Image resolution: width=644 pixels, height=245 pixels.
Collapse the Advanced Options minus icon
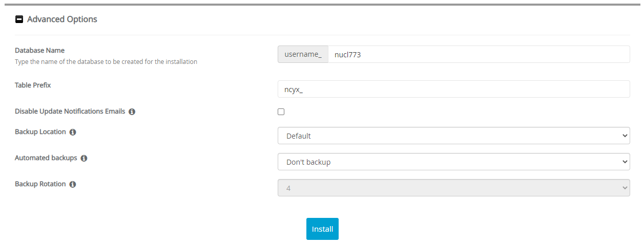point(19,19)
